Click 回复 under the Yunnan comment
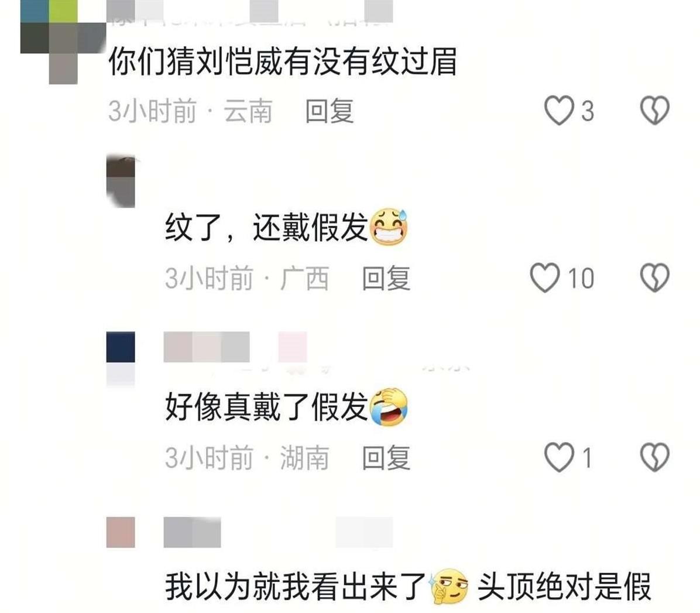Image resolution: width=700 pixels, height=613 pixels. coord(330,111)
